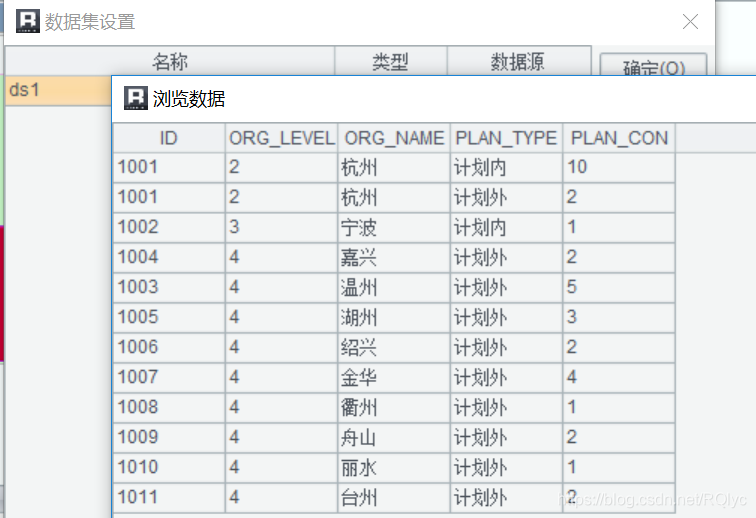Click the 计划外 cell in the 嘉兴 row
The height and width of the screenshot is (518, 756).
506,258
